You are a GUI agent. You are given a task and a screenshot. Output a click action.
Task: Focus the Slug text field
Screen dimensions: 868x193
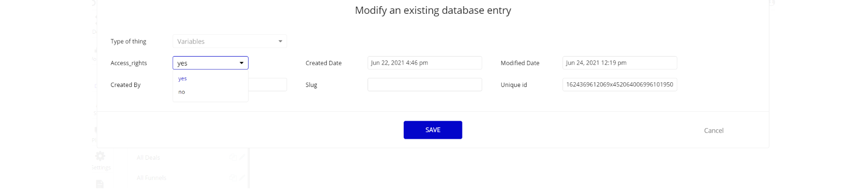tap(424, 85)
